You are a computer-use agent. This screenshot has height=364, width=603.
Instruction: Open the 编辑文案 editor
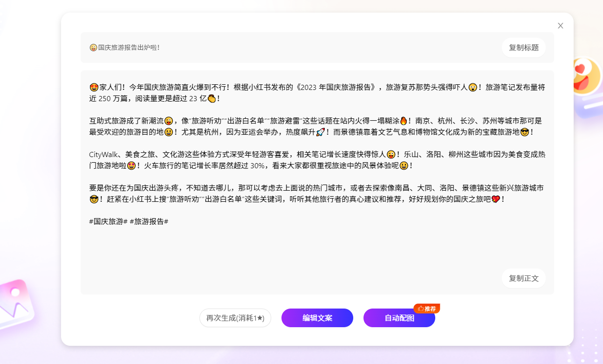[x=317, y=318]
